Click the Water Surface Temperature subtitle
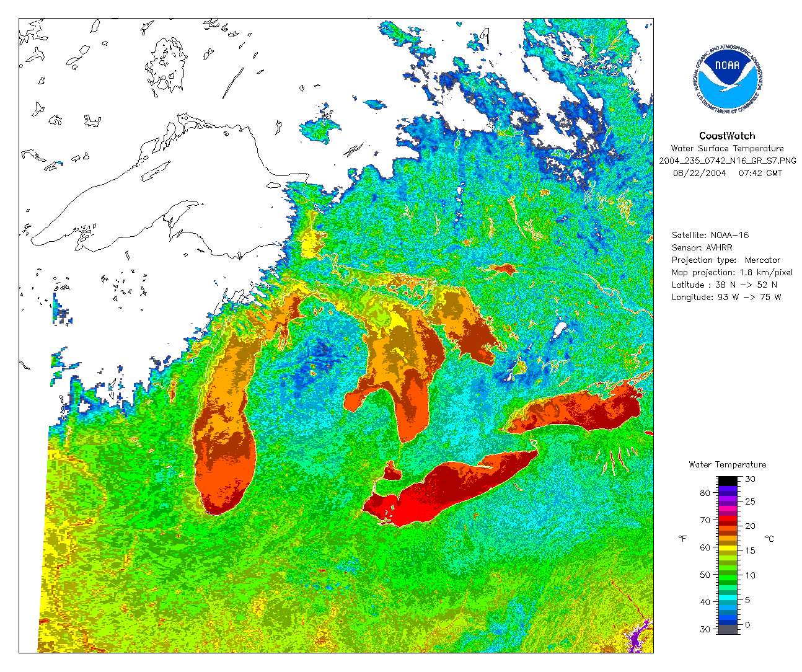This screenshot has width=802, height=672. pyautogui.click(x=727, y=148)
